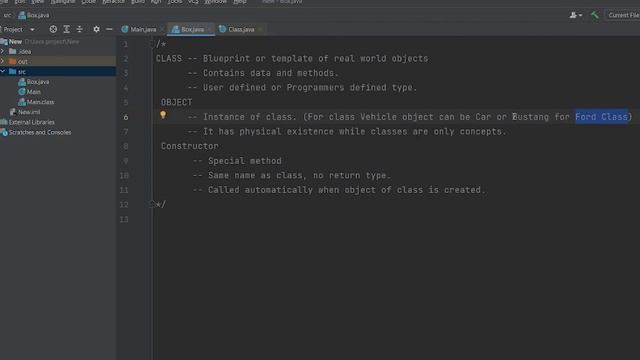The height and width of the screenshot is (360, 640).
Task: Open the user account icon dropdown
Action: point(576,15)
